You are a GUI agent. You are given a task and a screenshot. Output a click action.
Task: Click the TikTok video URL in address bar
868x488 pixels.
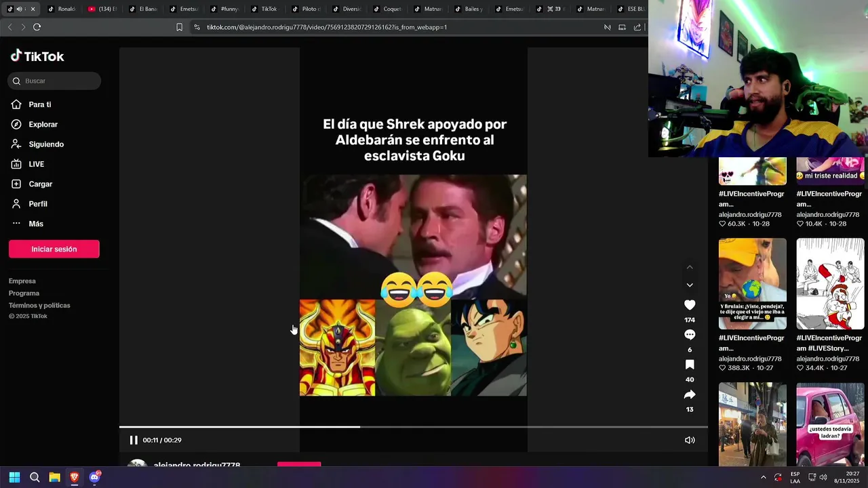pyautogui.click(x=326, y=27)
